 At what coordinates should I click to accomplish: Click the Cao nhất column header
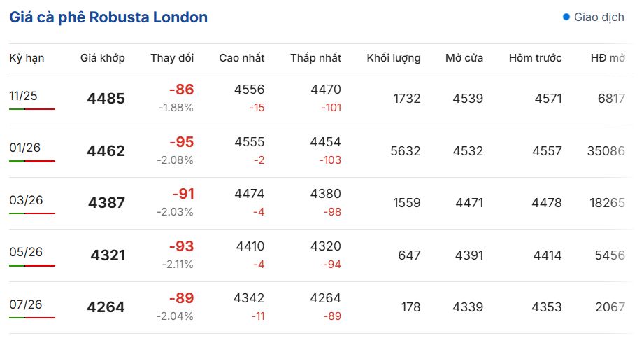[x=241, y=58]
